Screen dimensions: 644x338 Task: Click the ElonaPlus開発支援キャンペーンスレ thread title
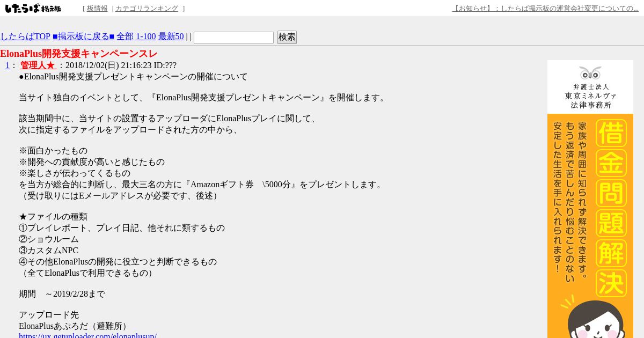click(x=79, y=54)
